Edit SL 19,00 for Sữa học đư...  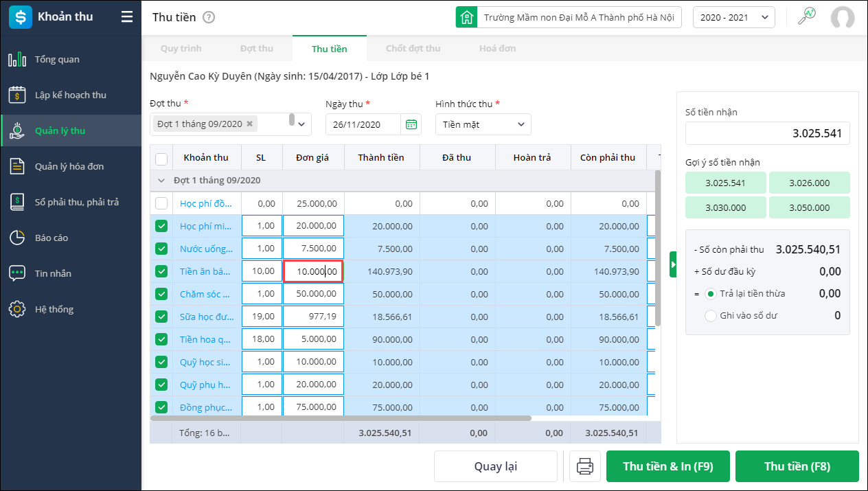(x=262, y=317)
